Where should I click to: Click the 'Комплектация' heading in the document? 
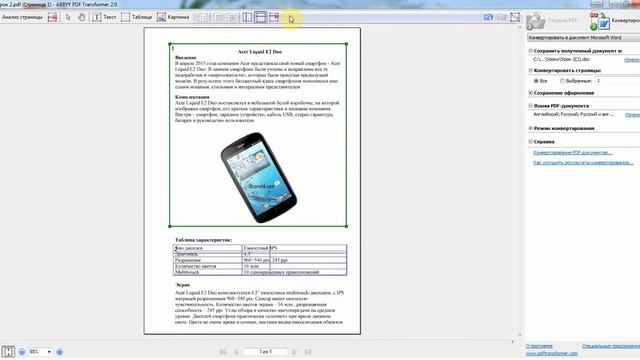click(x=192, y=97)
